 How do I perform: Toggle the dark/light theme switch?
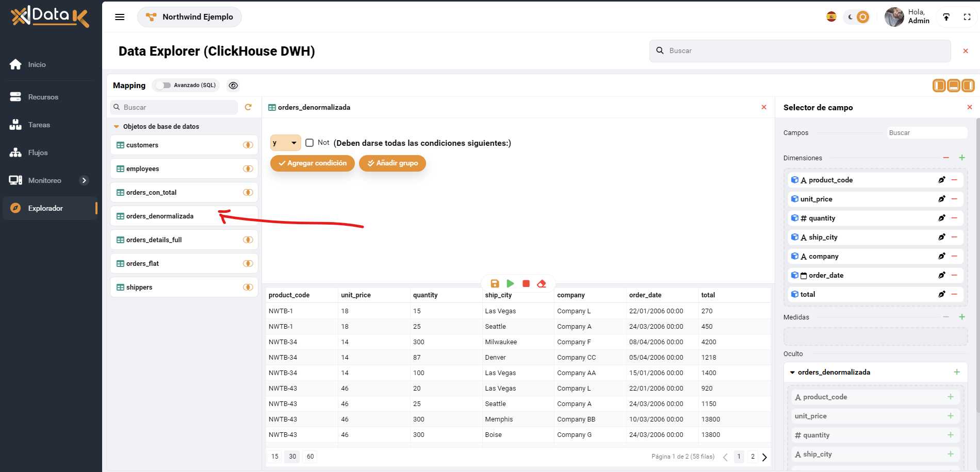857,17
